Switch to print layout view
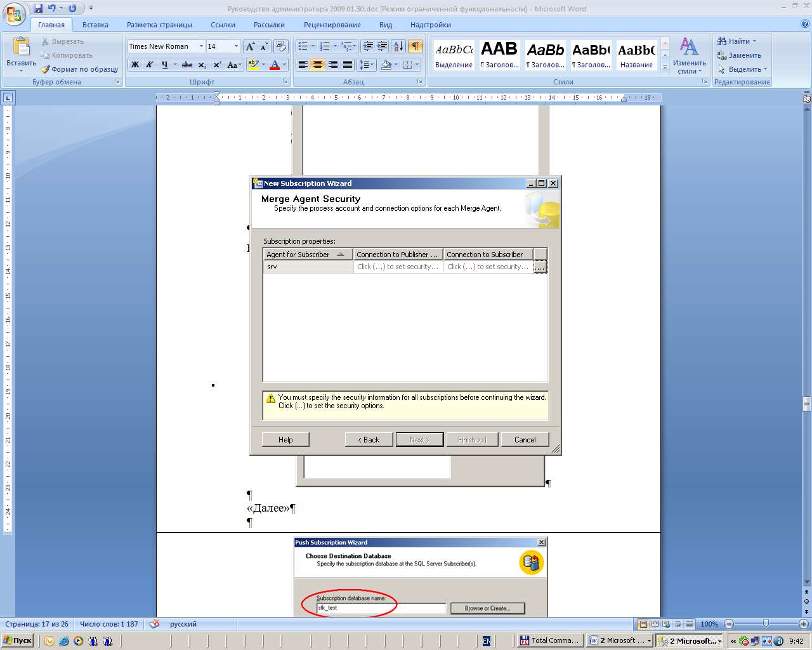The width and height of the screenshot is (812, 650). pos(643,624)
